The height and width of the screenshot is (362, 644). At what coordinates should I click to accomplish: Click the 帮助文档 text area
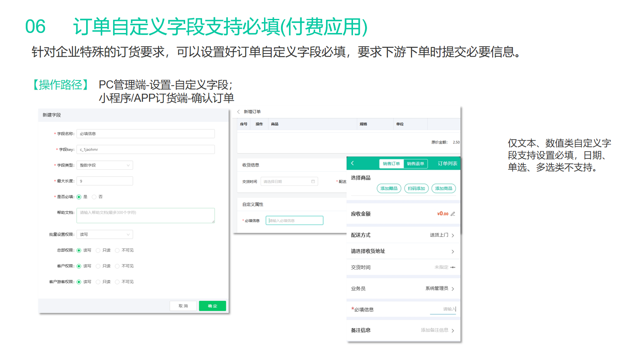pyautogui.click(x=146, y=216)
